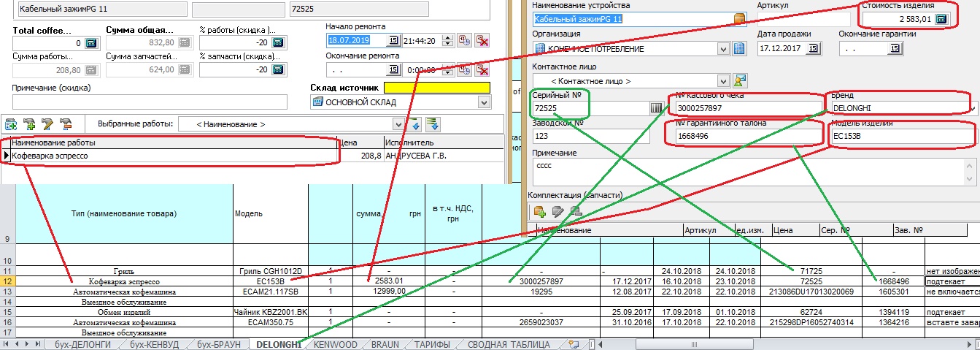Switch to the СВОДНАЯ ТАБЛИЦА sheet tab
Viewport: 980px width, 350px height.
click(x=509, y=344)
